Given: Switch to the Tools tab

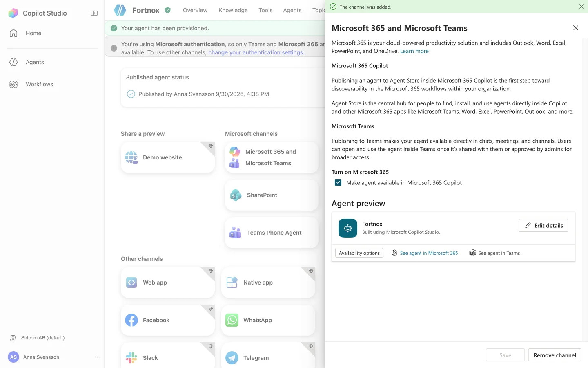Looking at the screenshot, I should point(265,10).
